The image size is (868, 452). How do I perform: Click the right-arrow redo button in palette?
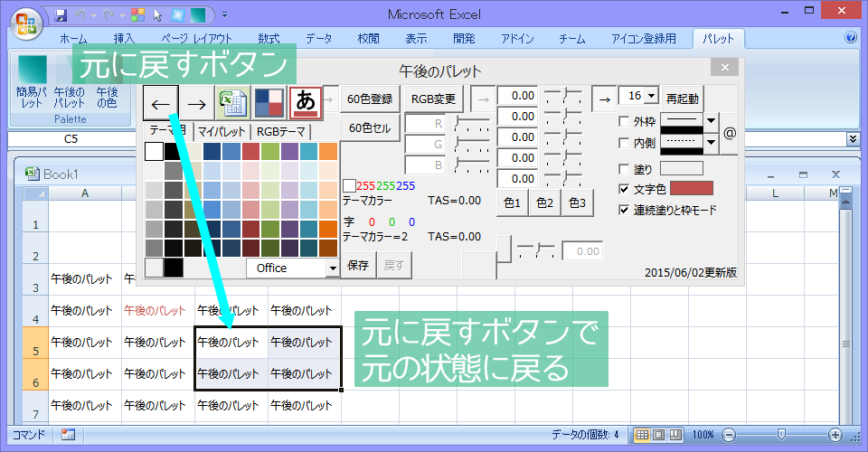(196, 103)
